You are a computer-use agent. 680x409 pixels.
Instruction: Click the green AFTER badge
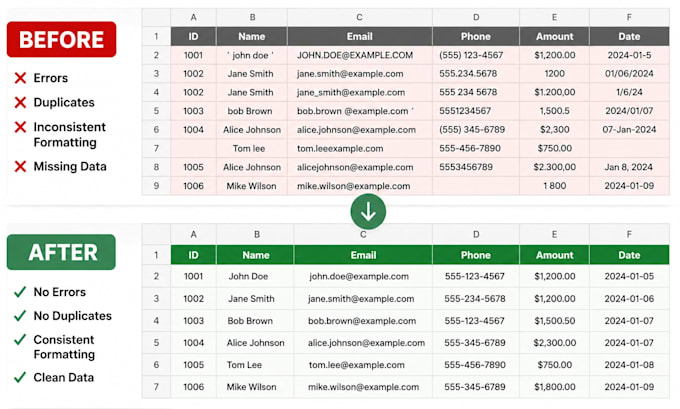61,252
